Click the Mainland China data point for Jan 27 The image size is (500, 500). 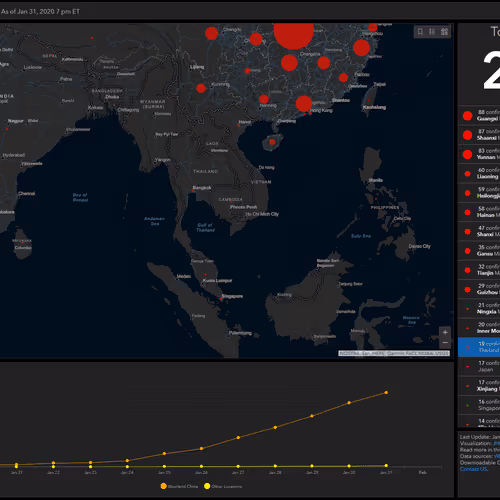click(238, 438)
